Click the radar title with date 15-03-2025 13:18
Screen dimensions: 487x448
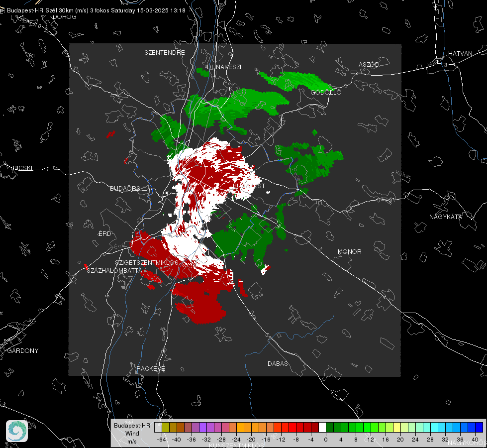96,10
